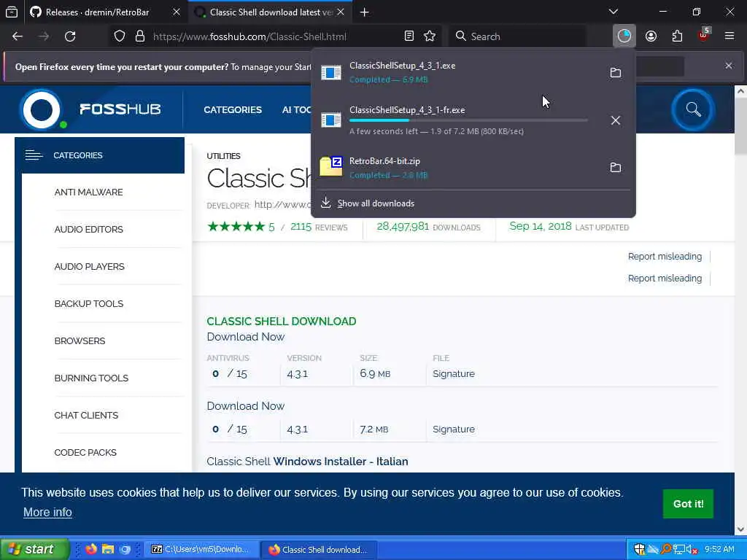List all tabs dropdown arrow
Image resolution: width=747 pixels, height=560 pixels.
coord(613,12)
